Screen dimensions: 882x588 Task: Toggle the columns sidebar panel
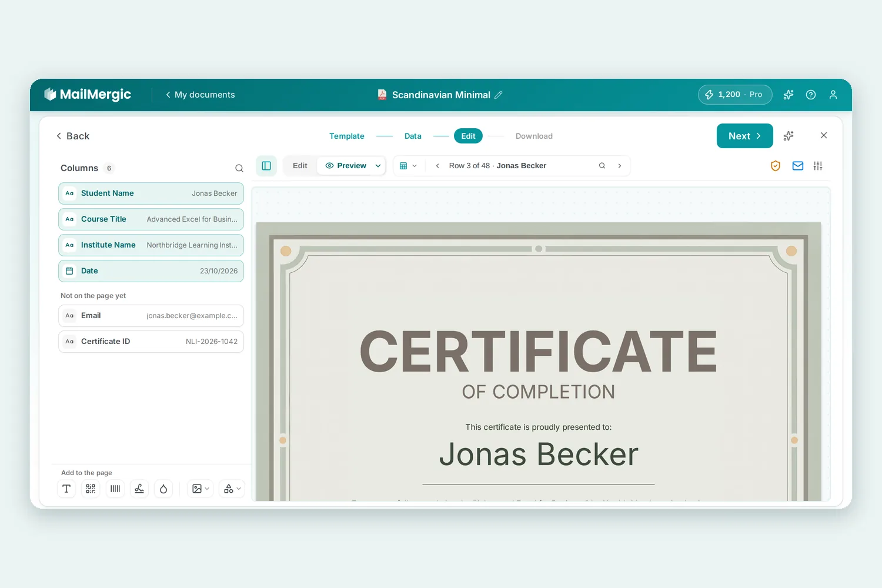(266, 166)
